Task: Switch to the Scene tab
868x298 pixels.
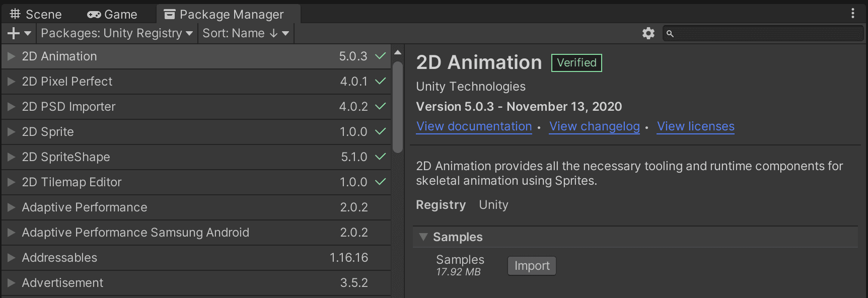Action: 36,14
